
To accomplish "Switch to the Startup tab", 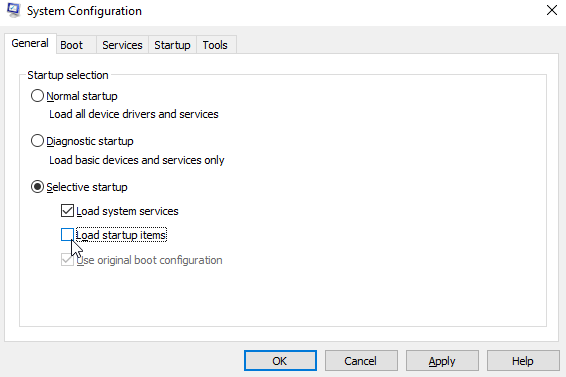I will [x=172, y=45].
